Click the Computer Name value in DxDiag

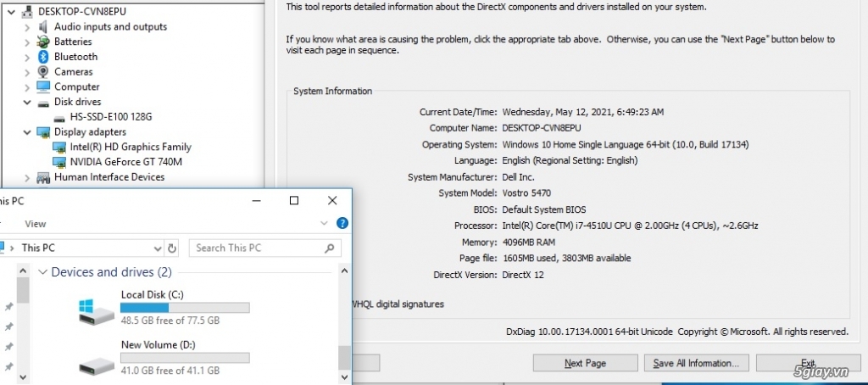tap(542, 128)
